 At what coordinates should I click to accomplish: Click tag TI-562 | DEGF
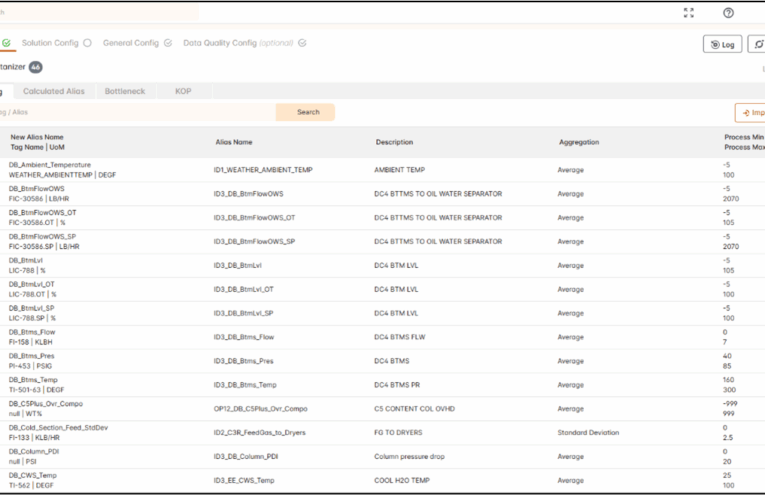[31, 485]
